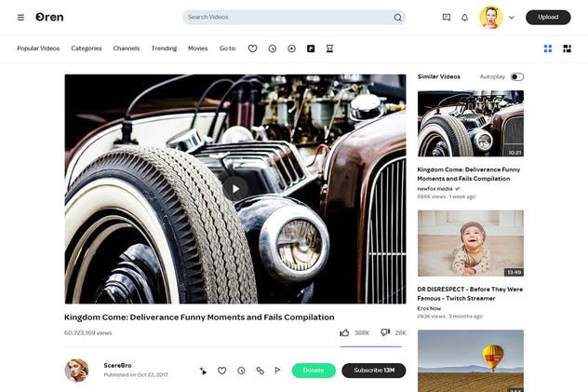Open Eros Now channel link
Screen dimensions: 588x392
coord(429,308)
